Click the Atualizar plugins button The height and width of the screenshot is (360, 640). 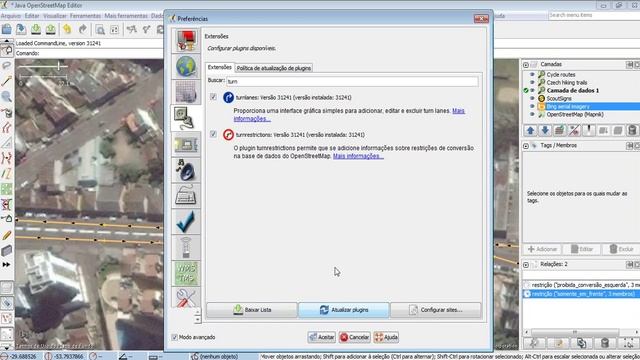[x=344, y=310]
